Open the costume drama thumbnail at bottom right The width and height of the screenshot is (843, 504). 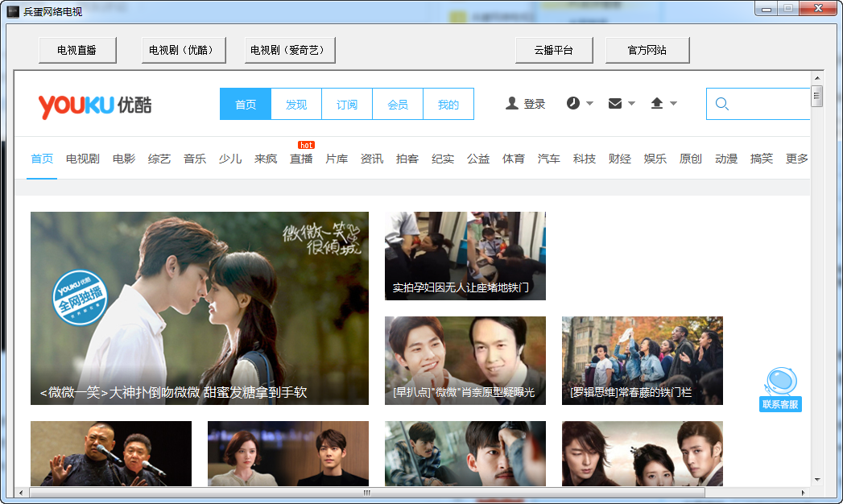(x=643, y=453)
